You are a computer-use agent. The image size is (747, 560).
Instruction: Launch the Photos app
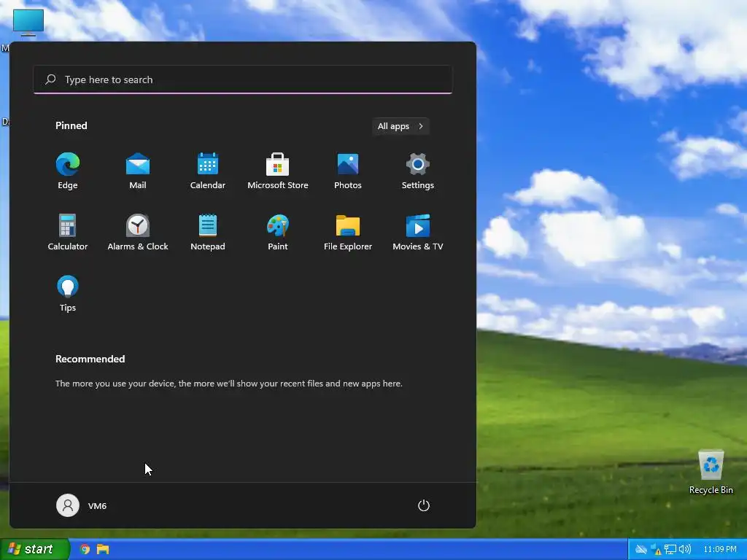point(348,171)
